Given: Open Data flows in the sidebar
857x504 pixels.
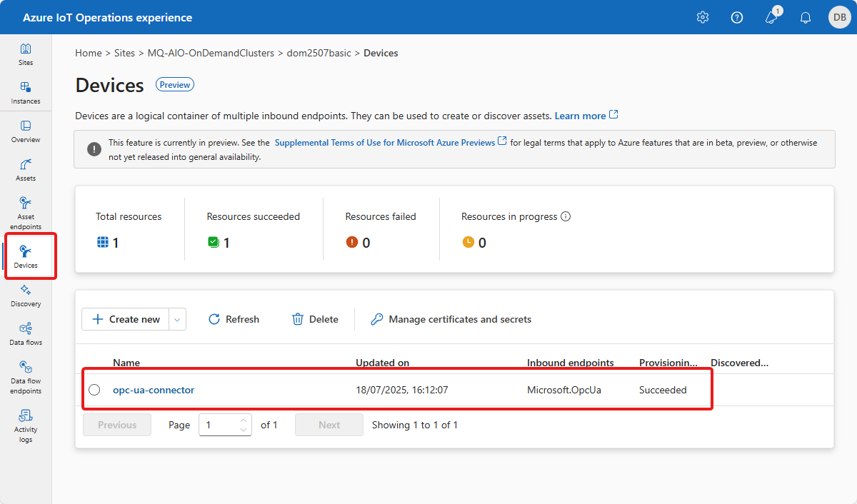Looking at the screenshot, I should (x=26, y=334).
